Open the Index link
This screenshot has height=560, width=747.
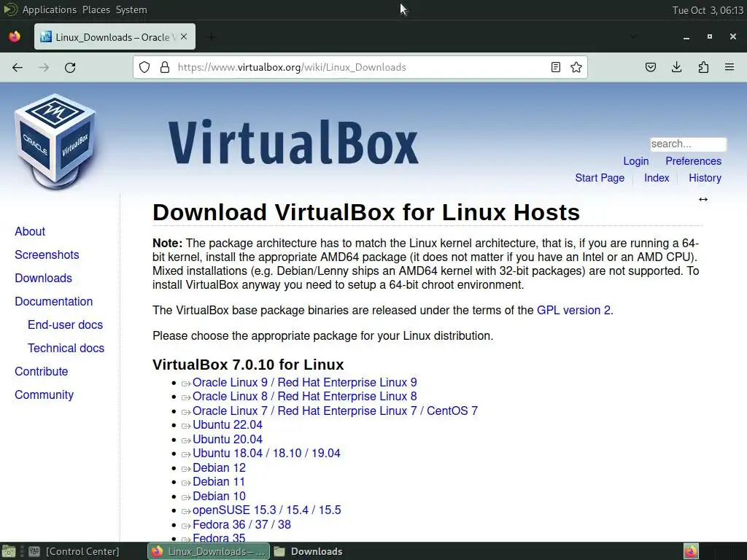(x=657, y=178)
